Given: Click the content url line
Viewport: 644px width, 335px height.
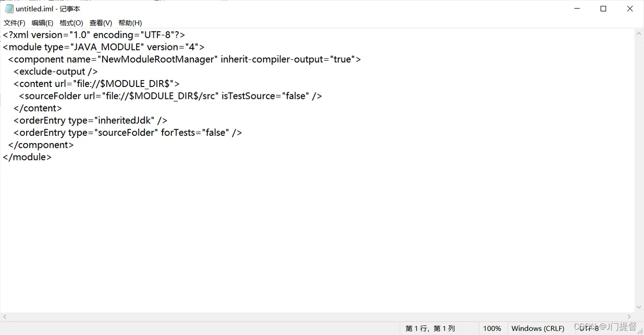Looking at the screenshot, I should pyautogui.click(x=97, y=84).
